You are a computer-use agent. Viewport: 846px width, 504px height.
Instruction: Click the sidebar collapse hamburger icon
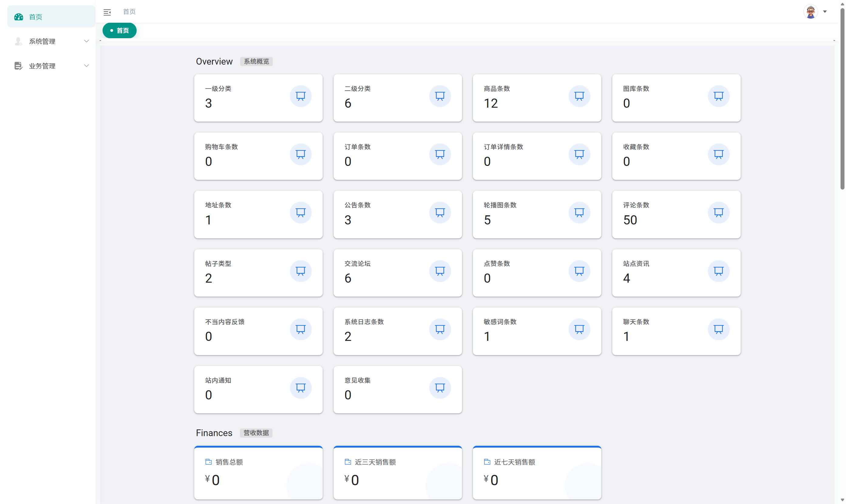click(107, 12)
